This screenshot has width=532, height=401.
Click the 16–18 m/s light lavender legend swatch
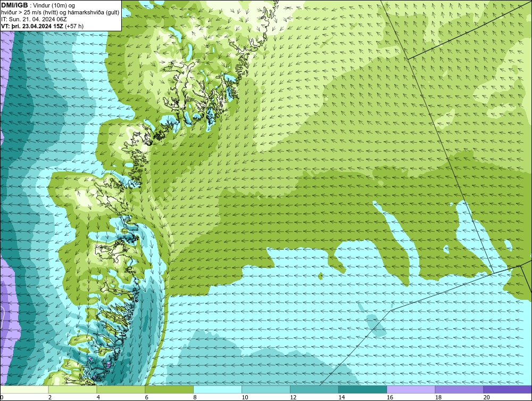pos(411,389)
